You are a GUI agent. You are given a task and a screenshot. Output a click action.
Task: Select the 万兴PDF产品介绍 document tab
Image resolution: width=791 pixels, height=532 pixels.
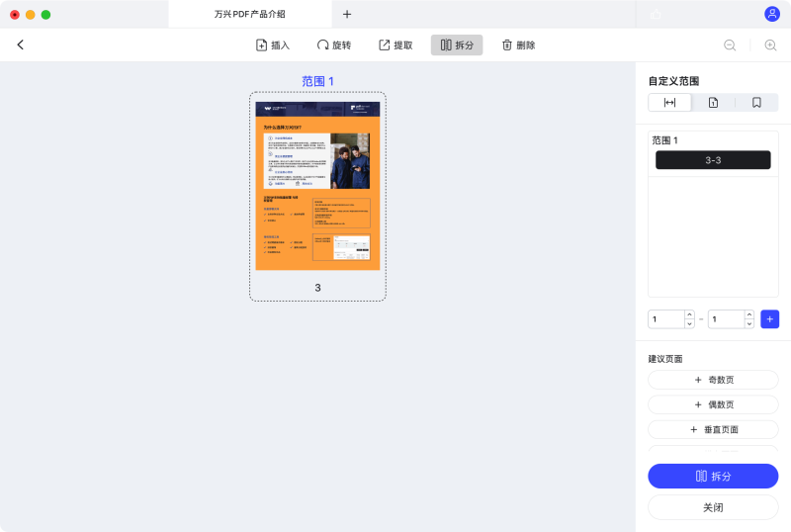tap(250, 14)
